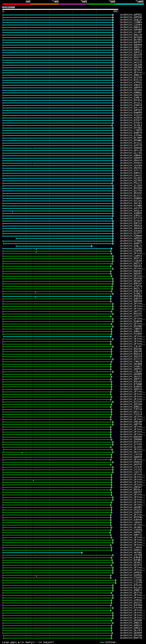Click hit label UniRef100_C1MNE4
The width and height of the screenshot is (146, 644).
pos(131,22)
